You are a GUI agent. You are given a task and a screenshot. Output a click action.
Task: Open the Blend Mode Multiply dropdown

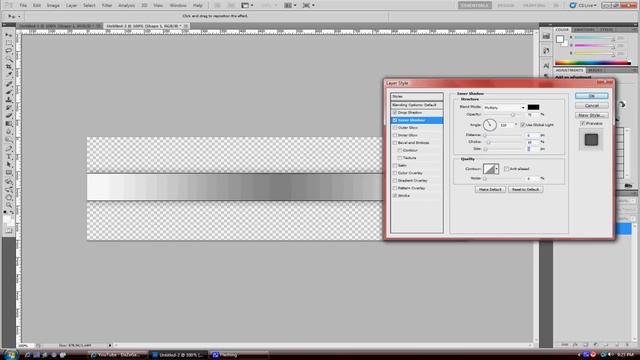(x=504, y=107)
